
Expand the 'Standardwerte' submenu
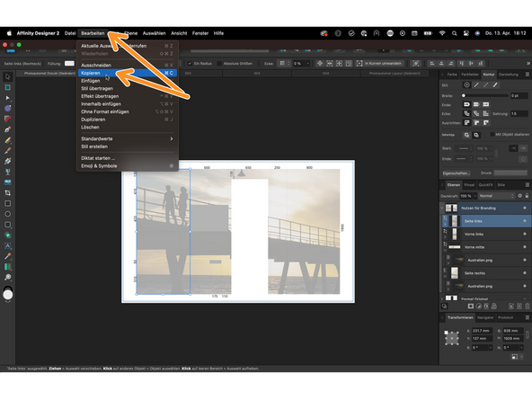click(x=127, y=138)
